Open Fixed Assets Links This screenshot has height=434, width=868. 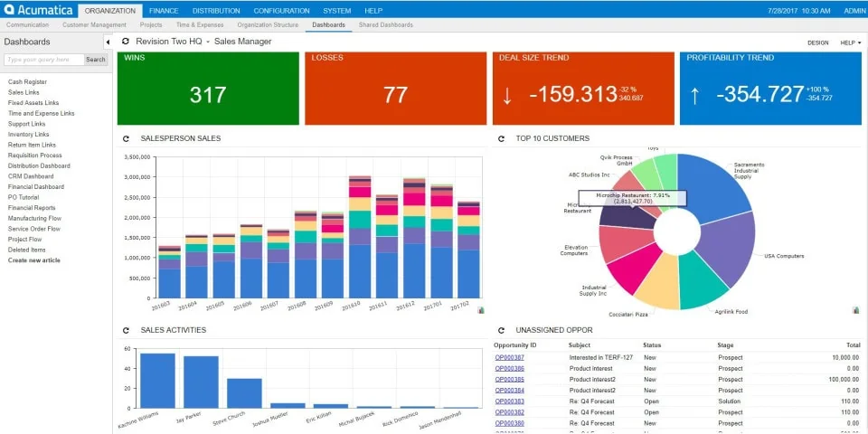point(33,103)
